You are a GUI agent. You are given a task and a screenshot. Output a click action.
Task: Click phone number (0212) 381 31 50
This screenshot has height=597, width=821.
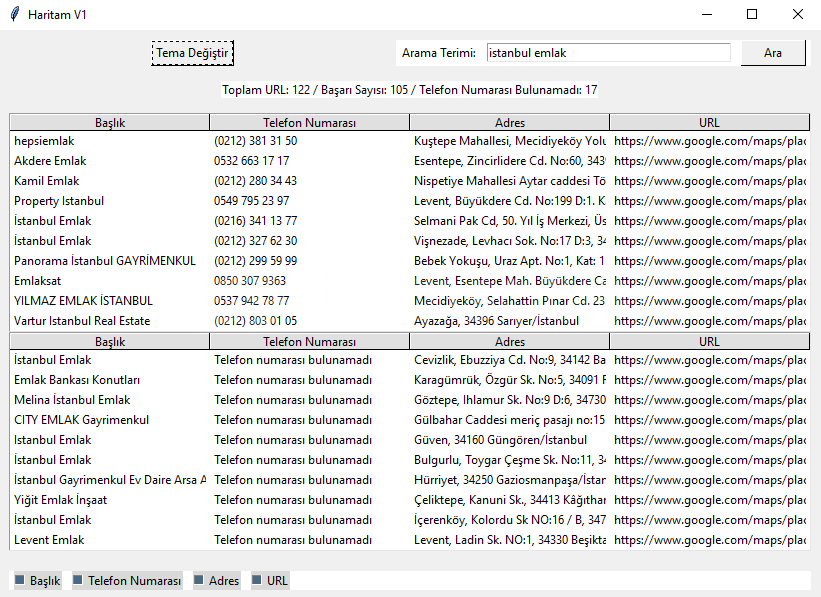click(x=256, y=141)
